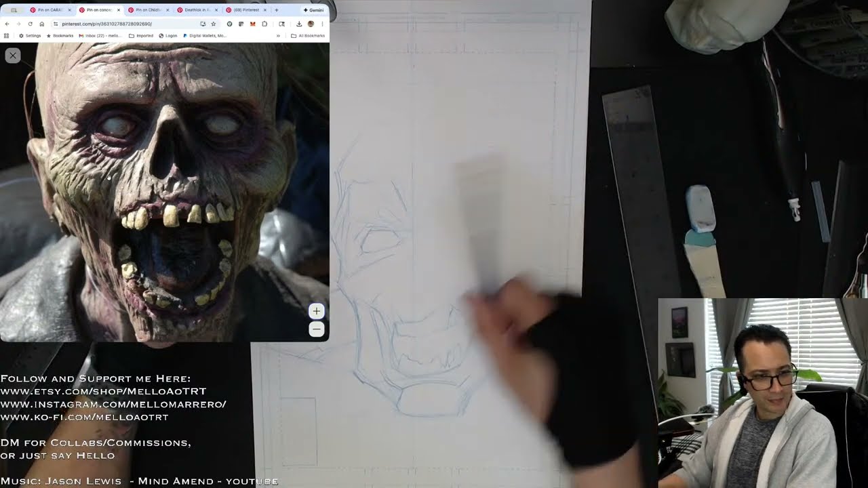Open the Chrome profile avatar

pyautogui.click(x=311, y=24)
